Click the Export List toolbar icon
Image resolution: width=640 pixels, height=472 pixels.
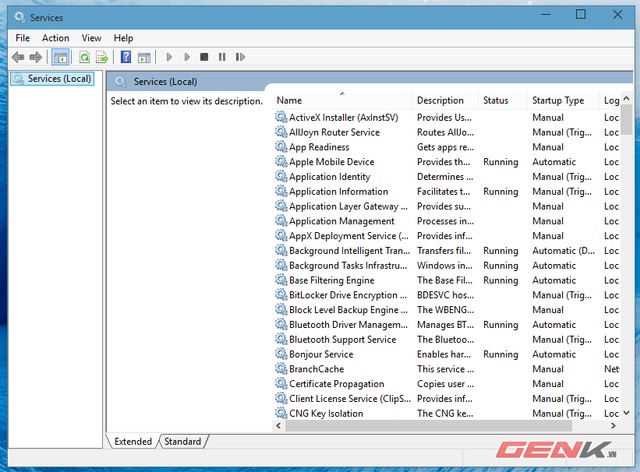pos(102,58)
